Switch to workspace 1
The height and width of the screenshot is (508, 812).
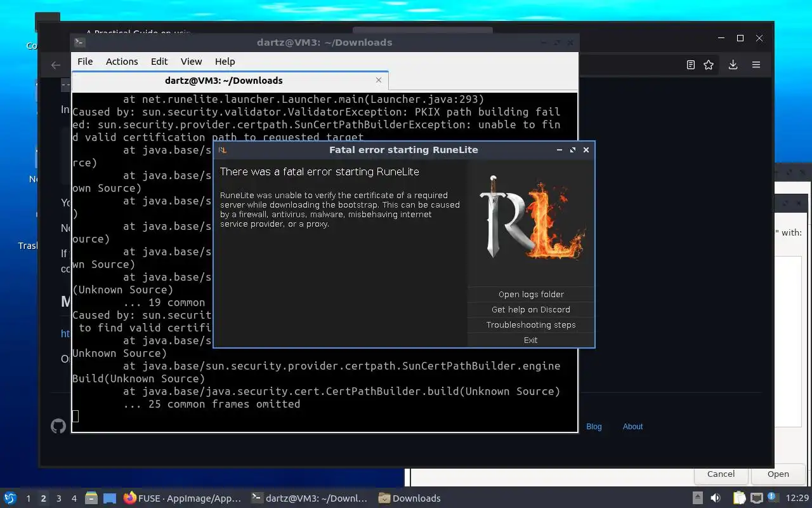[28, 498]
